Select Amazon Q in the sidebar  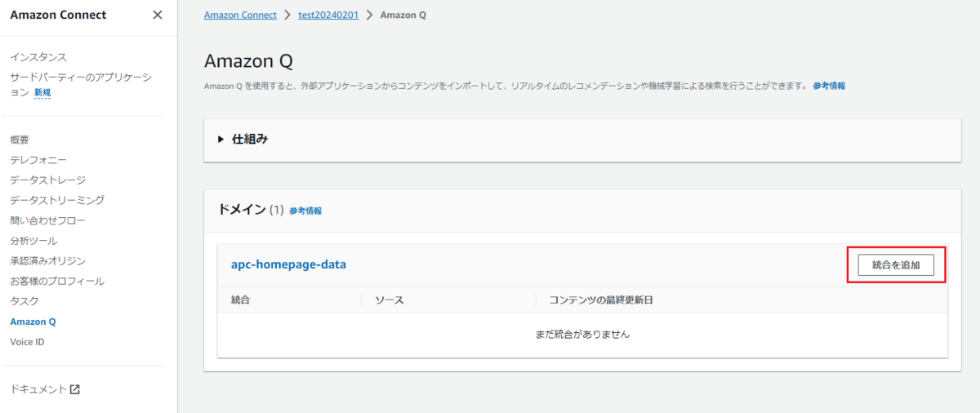(33, 322)
